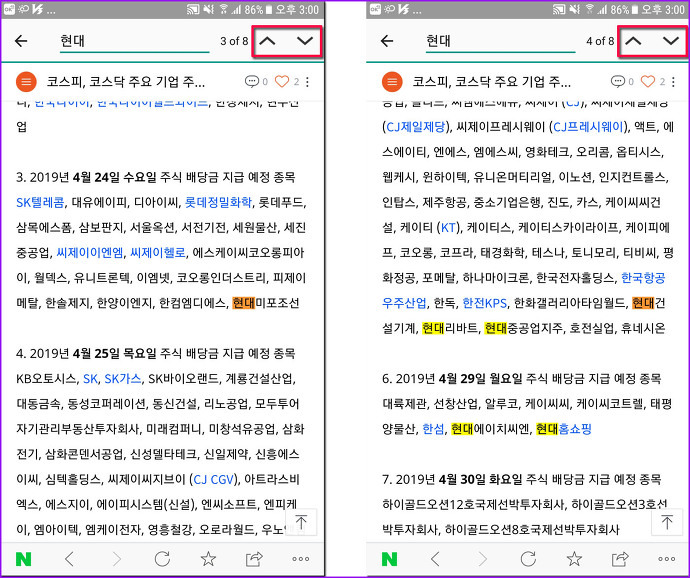The height and width of the screenshot is (578, 690).
Task: Open 현대홈쇼핑 link
Action: click(x=564, y=429)
